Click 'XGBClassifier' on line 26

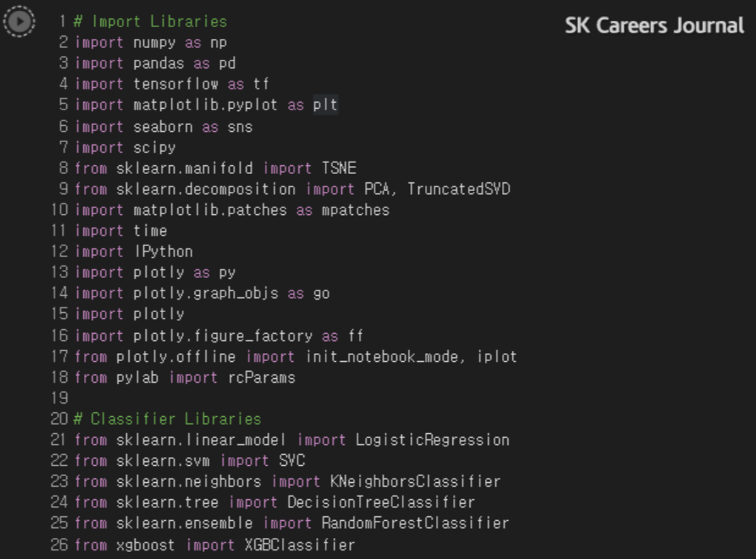(299, 545)
